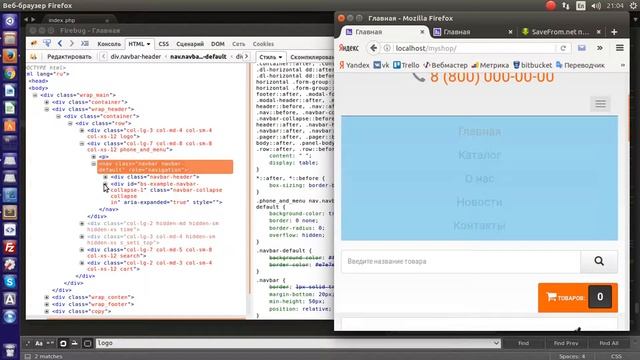This screenshot has height=360, width=640.
Task: Show more toolbar items chevron
Action: point(600,48)
